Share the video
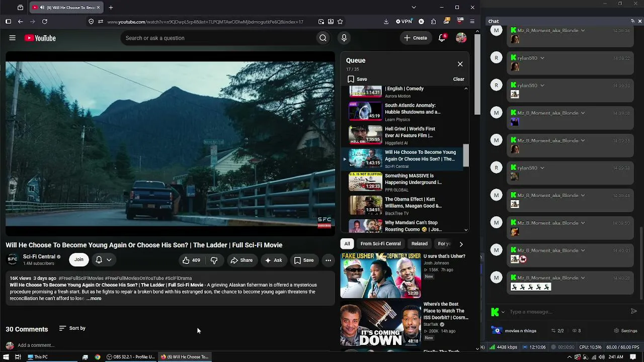 pyautogui.click(x=242, y=260)
